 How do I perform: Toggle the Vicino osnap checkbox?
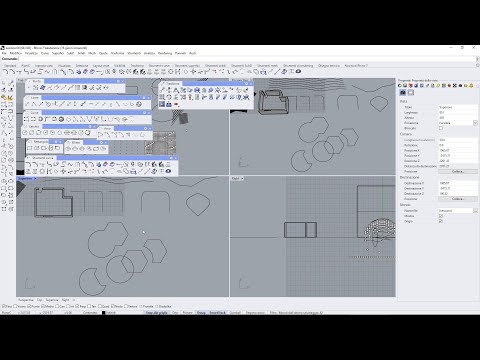[16, 306]
